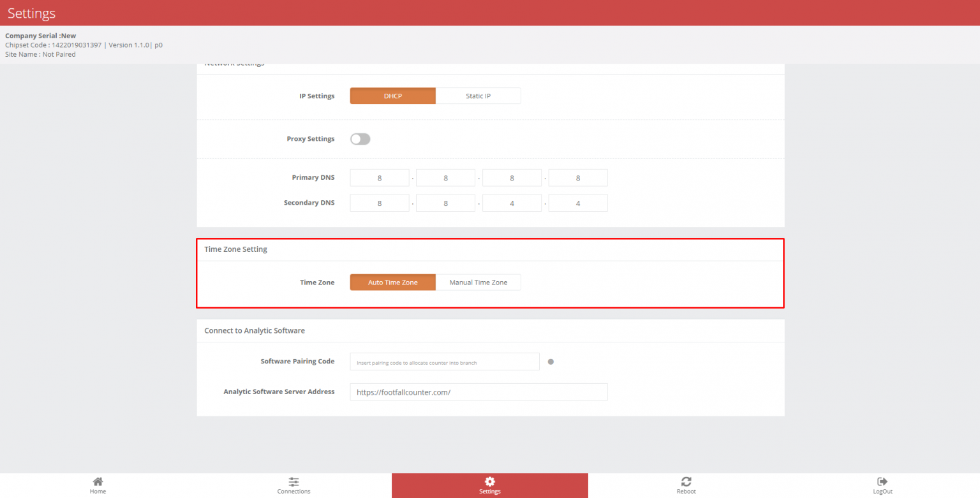The image size is (980, 498).
Task: Click third octet of Secondary DNS
Action: [512, 203]
